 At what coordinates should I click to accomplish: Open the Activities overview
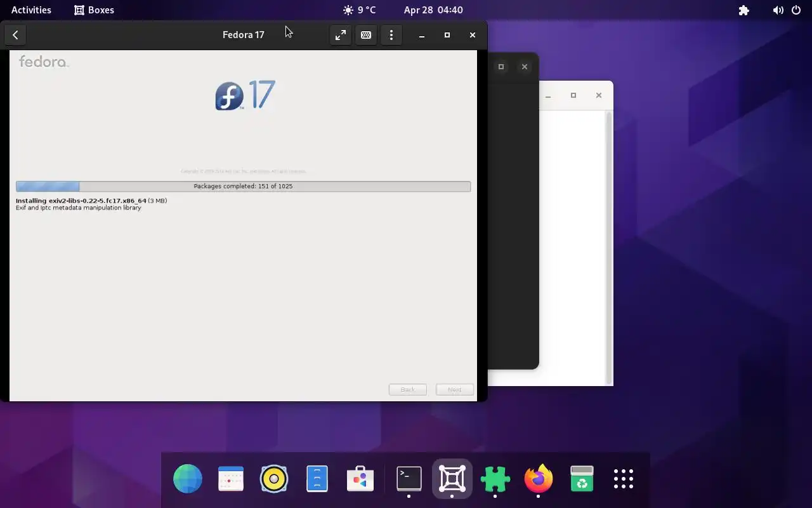[31, 10]
